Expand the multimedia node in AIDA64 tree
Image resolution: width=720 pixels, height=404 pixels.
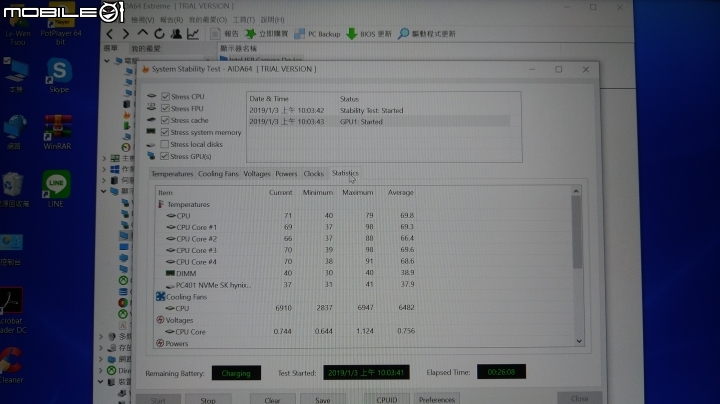click(x=101, y=337)
